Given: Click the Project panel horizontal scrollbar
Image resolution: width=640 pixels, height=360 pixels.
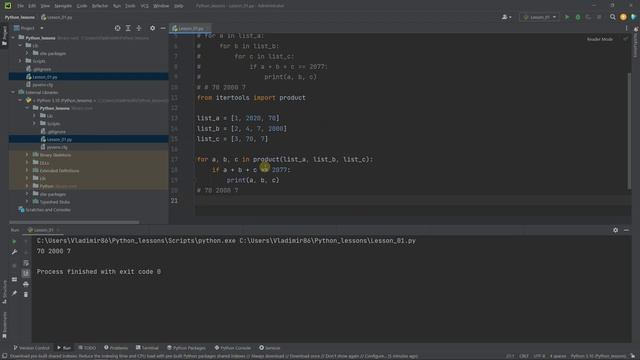Looking at the screenshot, I should [x=74, y=222].
